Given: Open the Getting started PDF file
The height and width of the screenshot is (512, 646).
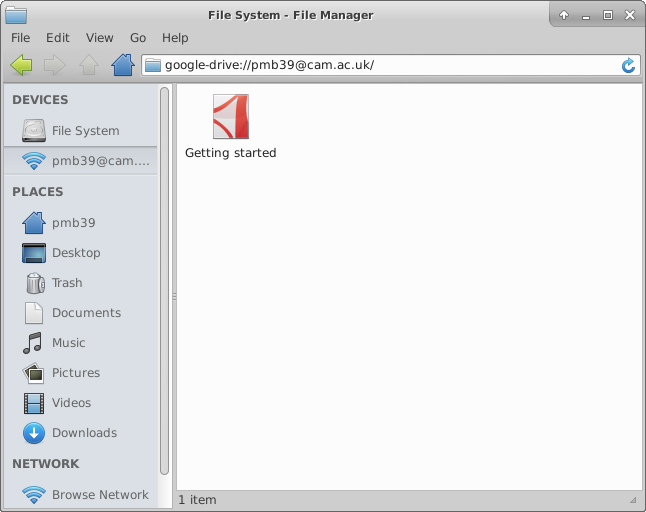Looking at the screenshot, I should [230, 117].
